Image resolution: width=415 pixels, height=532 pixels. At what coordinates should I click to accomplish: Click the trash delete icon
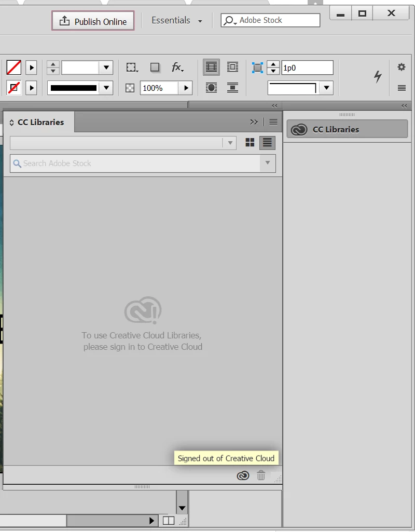261,475
